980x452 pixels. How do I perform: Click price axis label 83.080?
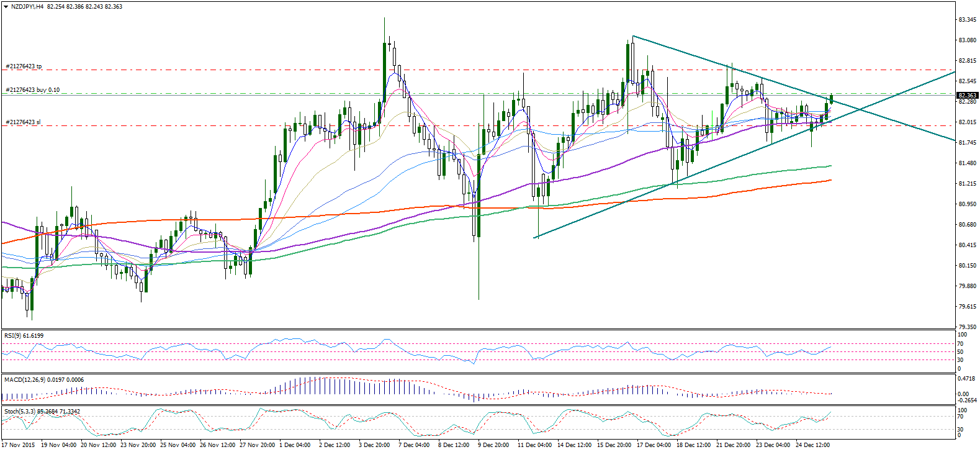coord(966,40)
